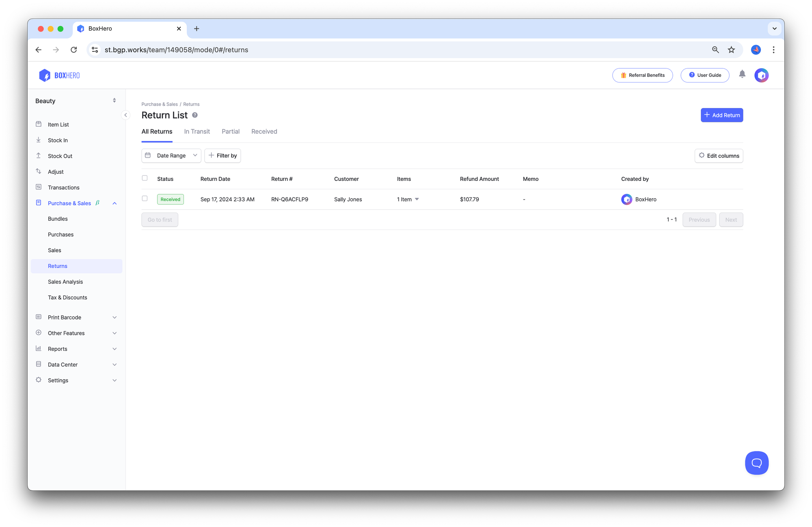Open the Edit columns panel
The height and width of the screenshot is (527, 812).
pos(719,155)
